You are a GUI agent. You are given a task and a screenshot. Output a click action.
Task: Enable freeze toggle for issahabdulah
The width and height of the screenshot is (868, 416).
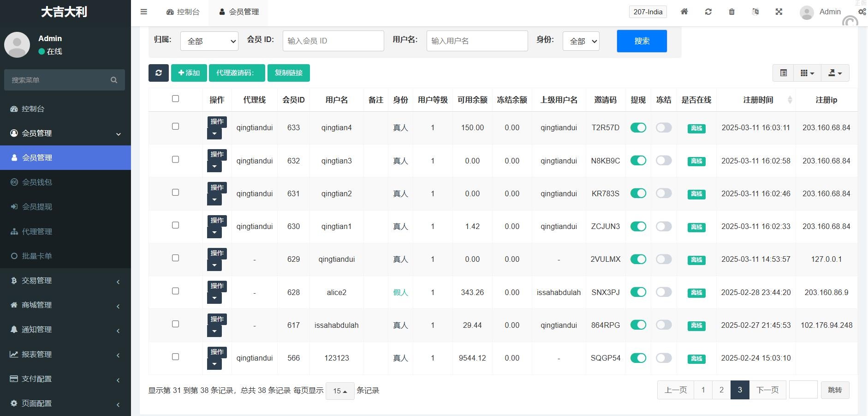(664, 325)
